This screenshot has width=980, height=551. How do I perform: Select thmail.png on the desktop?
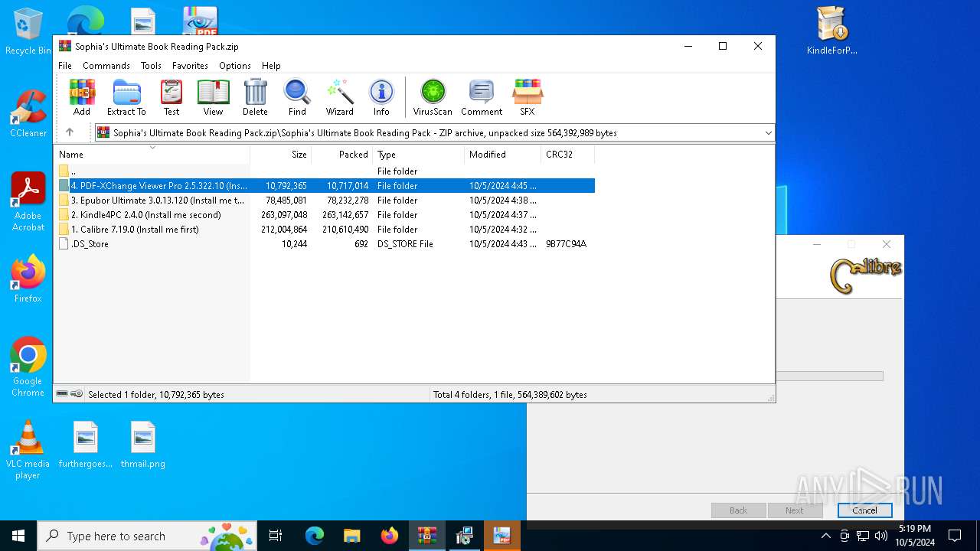pyautogui.click(x=143, y=445)
